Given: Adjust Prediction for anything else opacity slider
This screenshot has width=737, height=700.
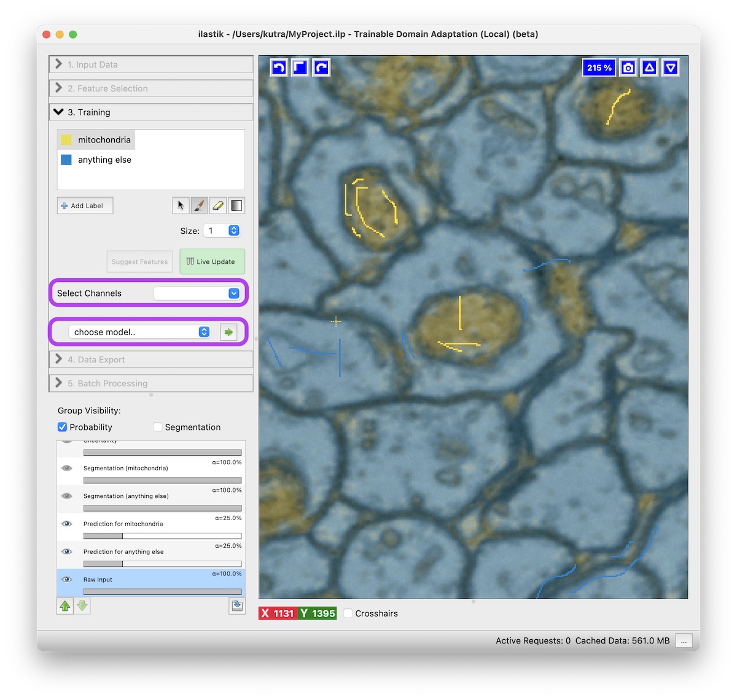Looking at the screenshot, I should (x=162, y=564).
